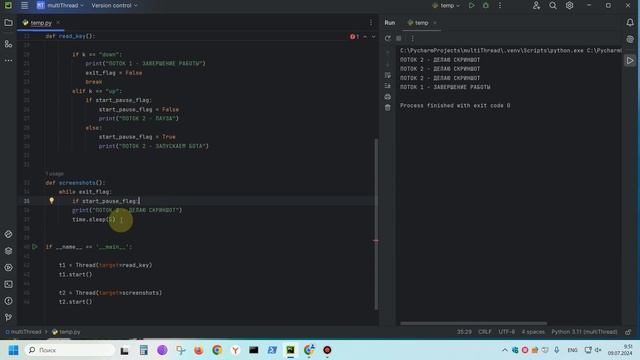
Task: Show hidden system tray icons
Action: [x=504, y=350]
